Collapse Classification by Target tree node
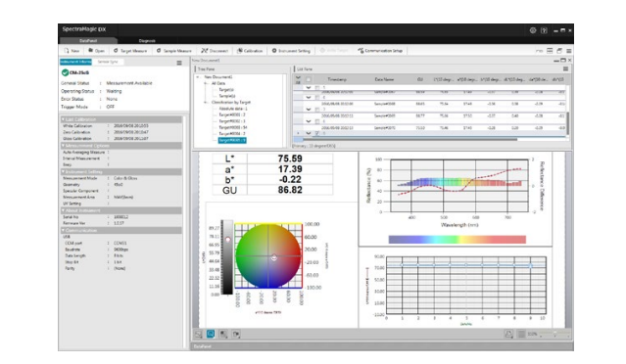Screen dimensions: 626x364 (206, 103)
